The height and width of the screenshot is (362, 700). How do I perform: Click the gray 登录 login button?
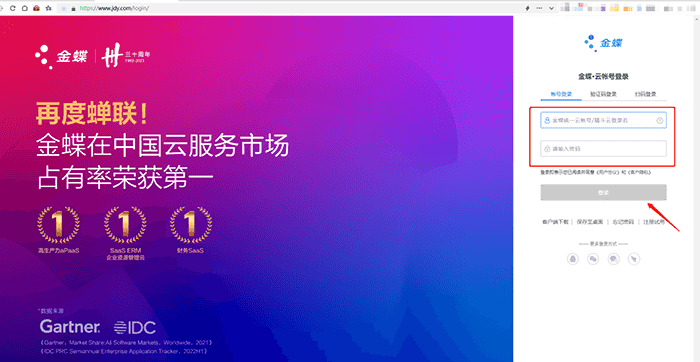pos(603,192)
